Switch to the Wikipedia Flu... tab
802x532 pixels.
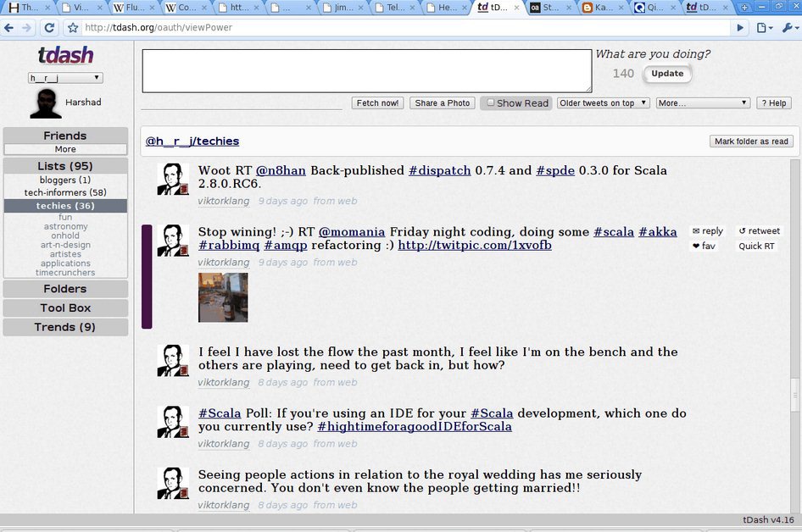click(133, 8)
